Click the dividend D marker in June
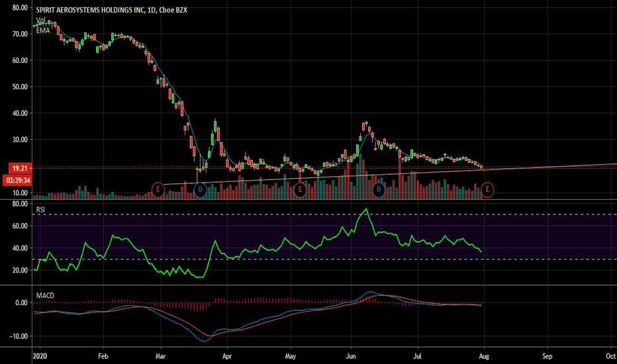The image size is (617, 364). click(x=379, y=190)
